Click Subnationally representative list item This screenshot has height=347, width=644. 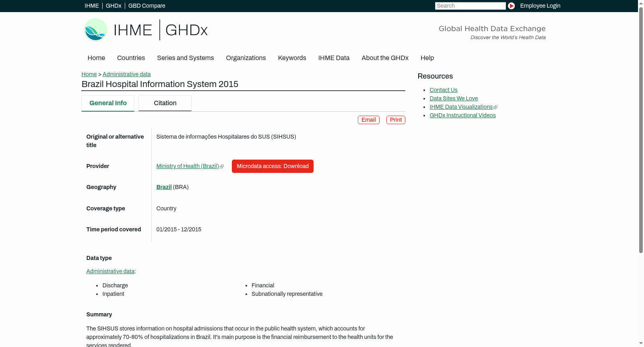[287, 294]
